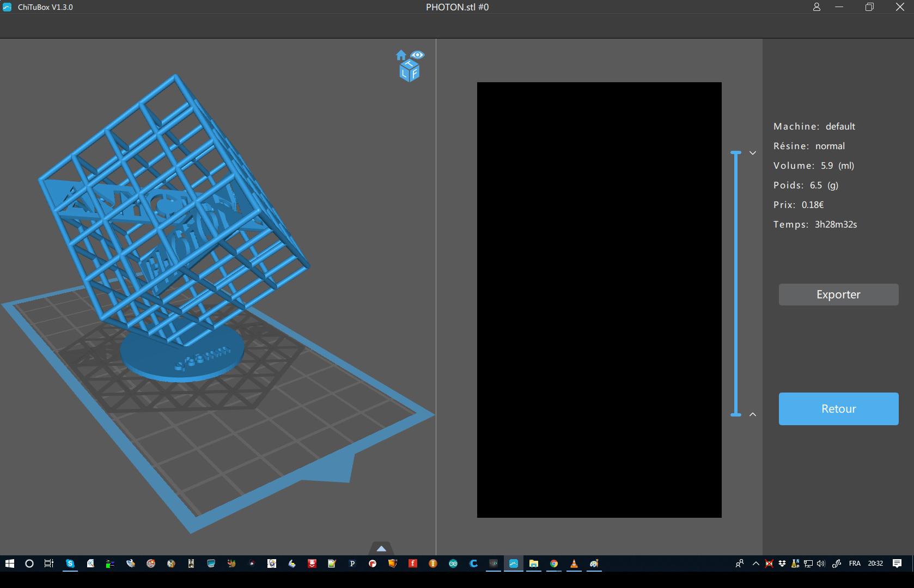Click the black slice preview area

(x=599, y=300)
